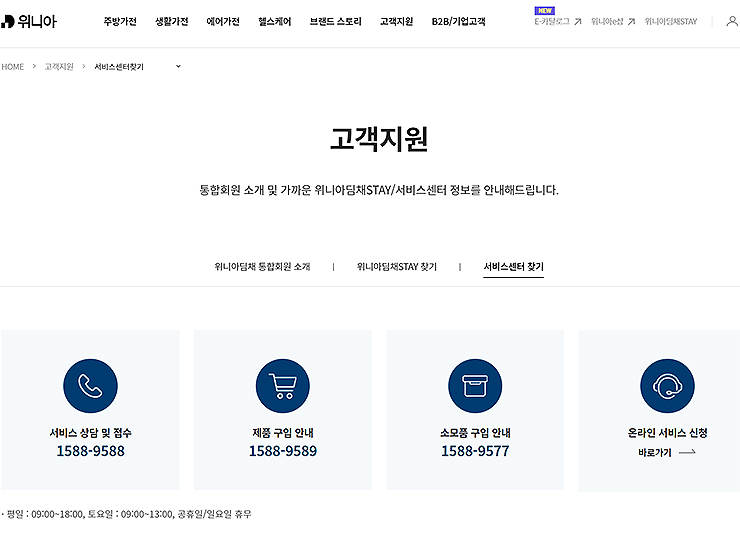Viewport: 740px width, 549px height.
Task: Open the 헬스케어 menu
Action: [x=274, y=22]
